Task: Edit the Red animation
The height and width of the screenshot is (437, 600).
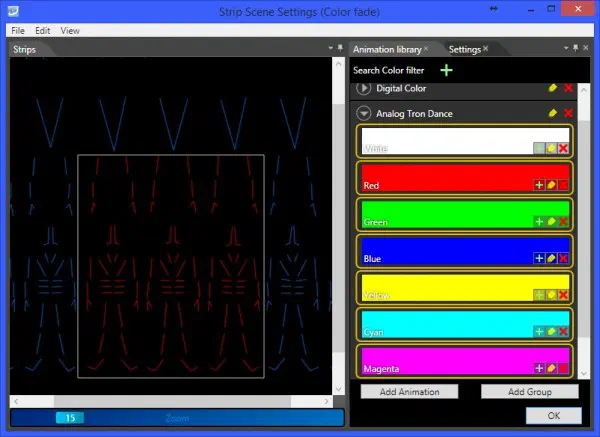Action: 551,185
